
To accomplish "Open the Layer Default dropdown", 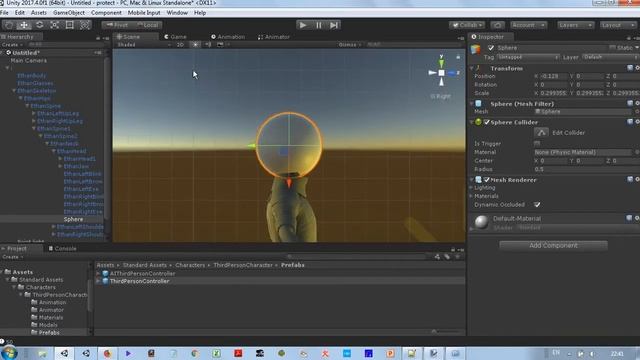I will click(611, 57).
